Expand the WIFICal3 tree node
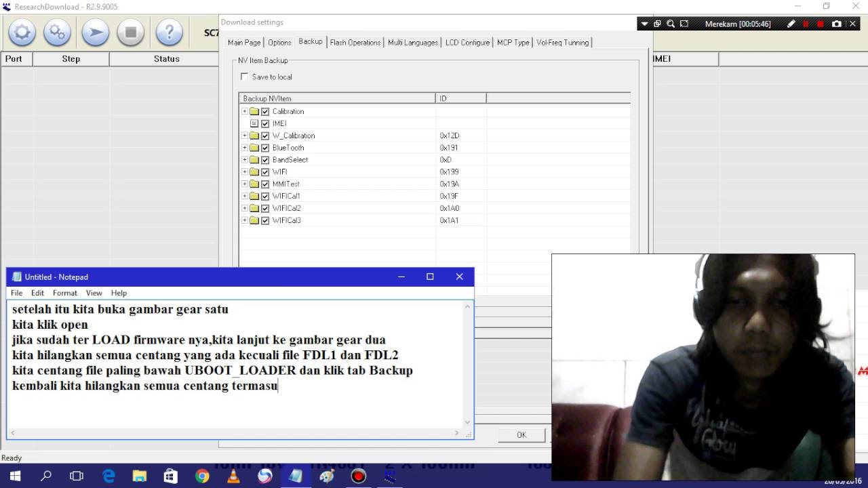This screenshot has height=488, width=868. click(245, 221)
